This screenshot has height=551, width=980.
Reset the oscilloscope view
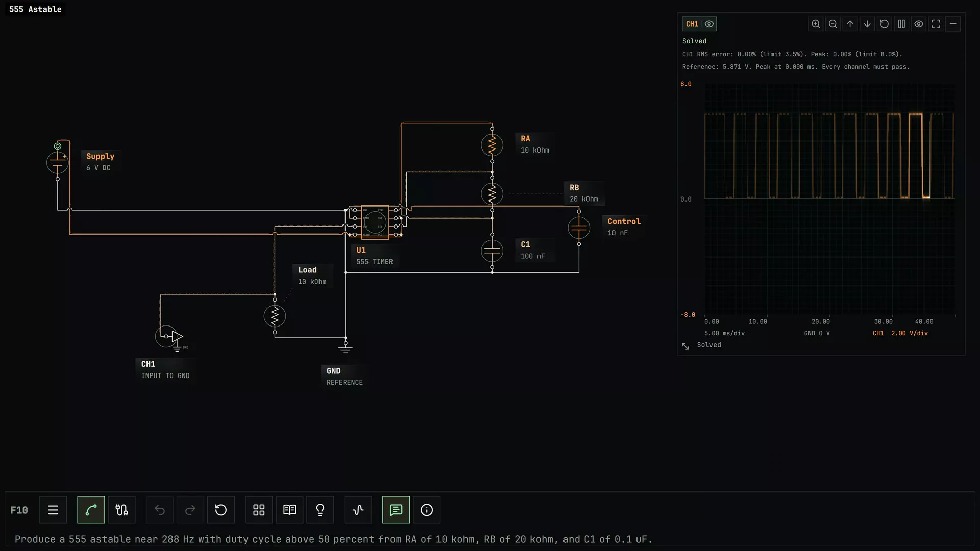(885, 24)
